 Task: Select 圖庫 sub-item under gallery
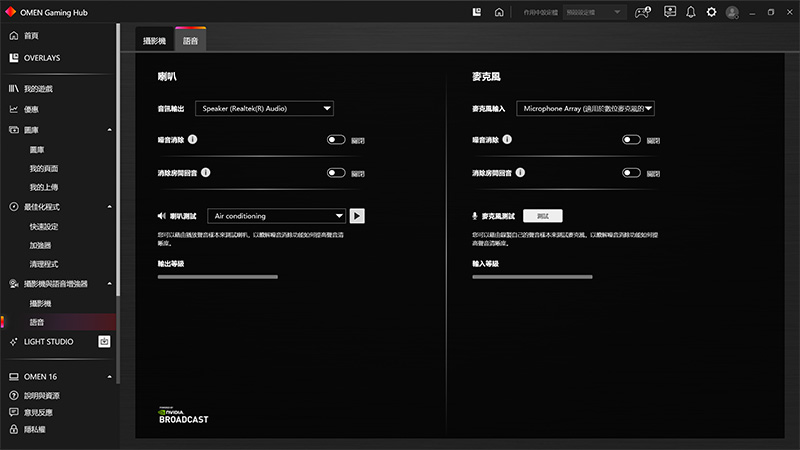37,149
